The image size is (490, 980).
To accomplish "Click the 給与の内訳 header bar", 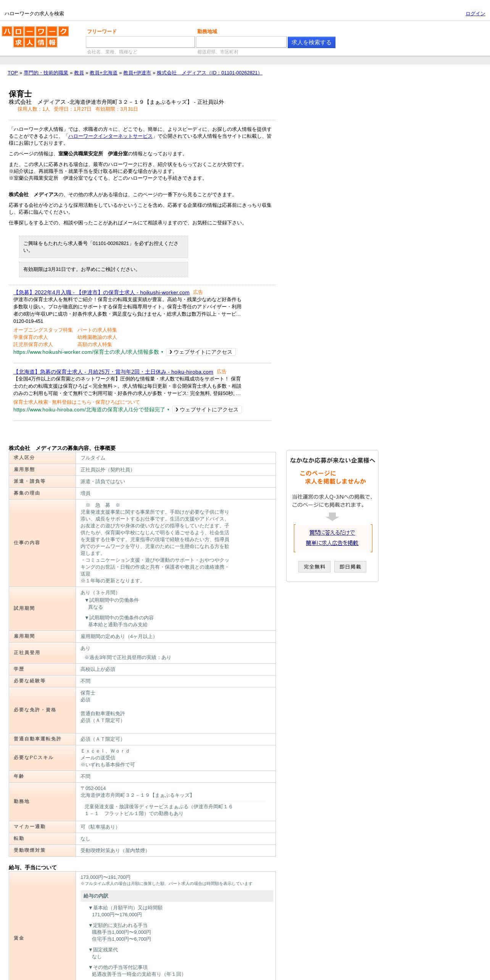I will pyautogui.click(x=177, y=896).
